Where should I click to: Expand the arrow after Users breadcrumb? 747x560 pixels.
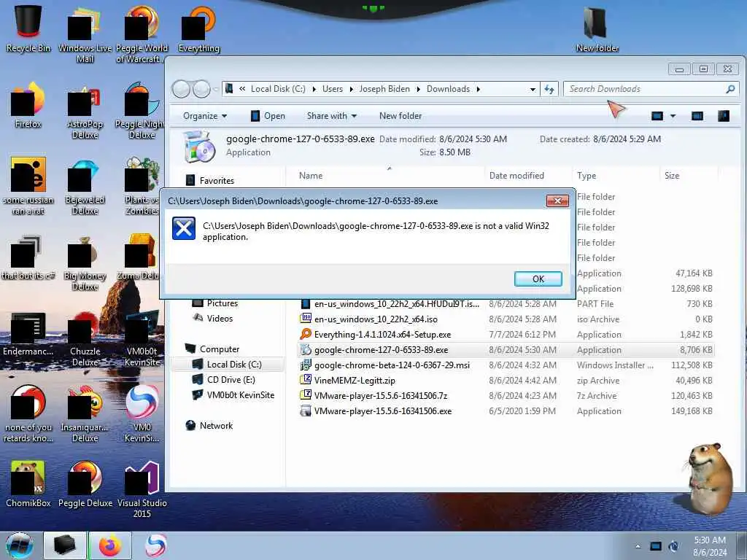pyautogui.click(x=351, y=89)
